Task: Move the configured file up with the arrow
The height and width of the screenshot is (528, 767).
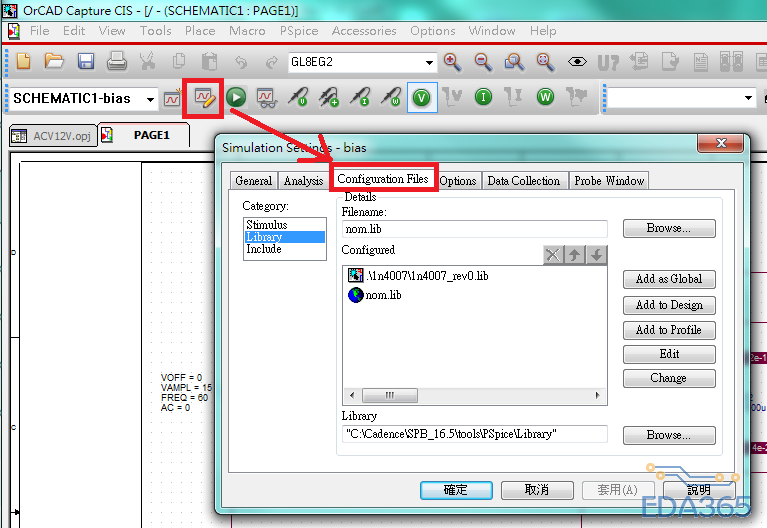Action: click(575, 255)
